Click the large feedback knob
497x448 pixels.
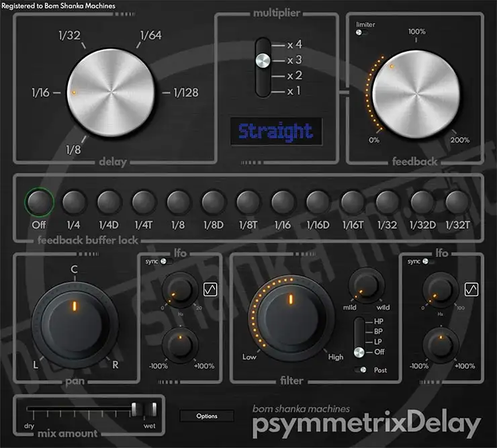tap(416, 94)
